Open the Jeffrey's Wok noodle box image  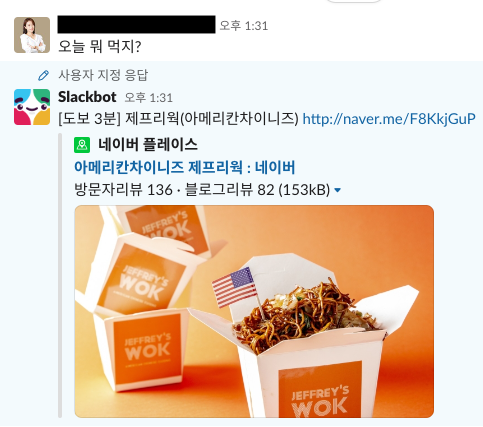254,311
